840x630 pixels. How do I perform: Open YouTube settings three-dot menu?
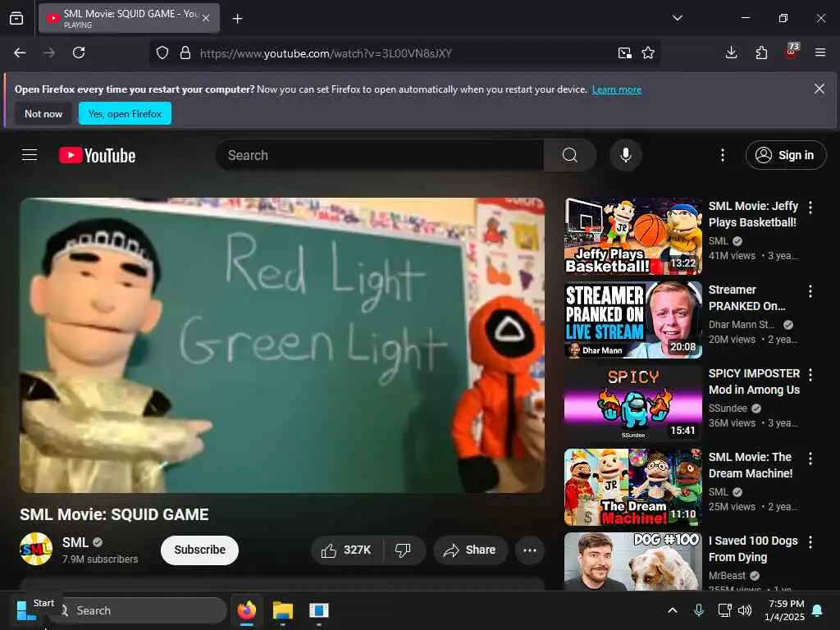coord(722,155)
